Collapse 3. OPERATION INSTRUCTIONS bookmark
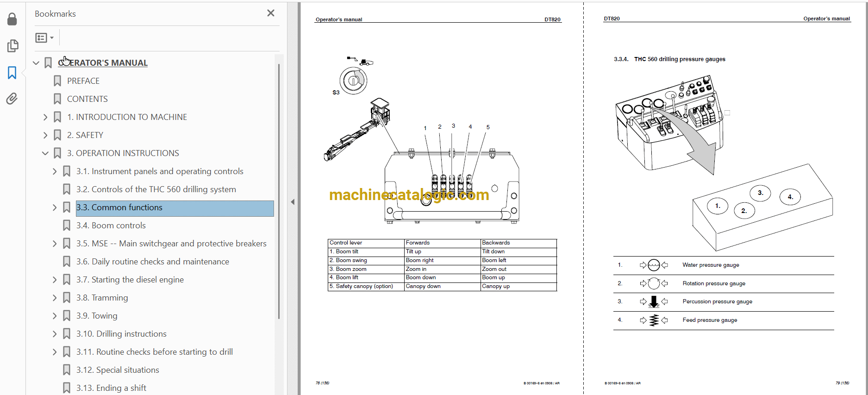 point(45,153)
